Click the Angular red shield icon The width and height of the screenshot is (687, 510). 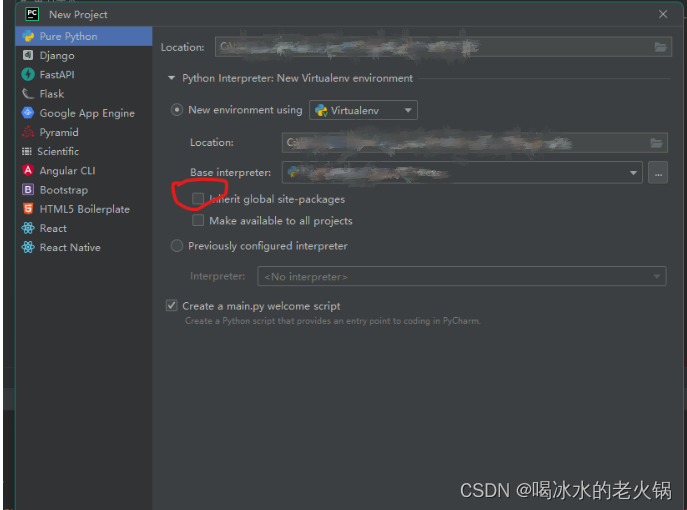pyautogui.click(x=28, y=170)
